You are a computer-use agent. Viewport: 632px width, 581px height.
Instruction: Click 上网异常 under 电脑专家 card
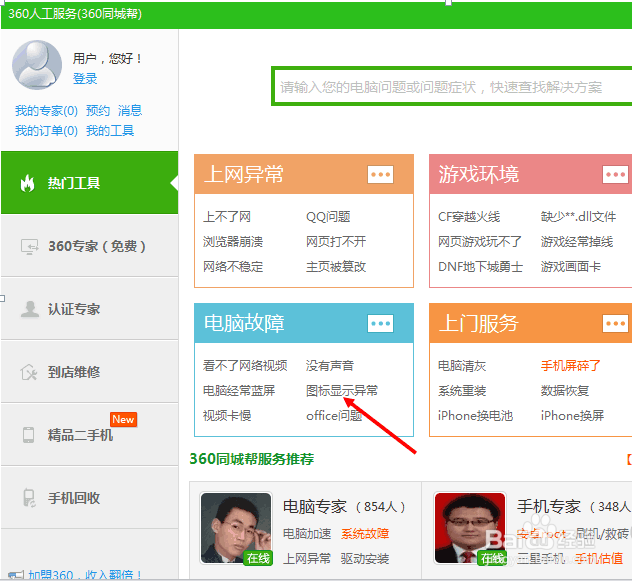pyautogui.click(x=307, y=559)
